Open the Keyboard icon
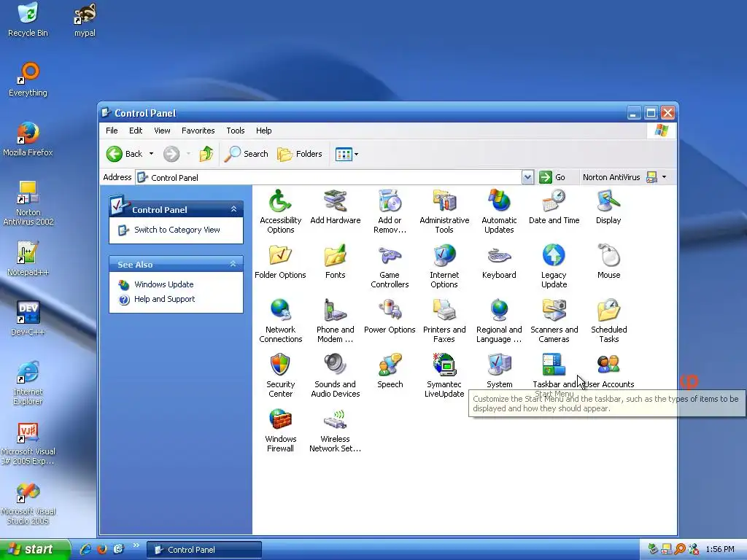 coord(499,256)
